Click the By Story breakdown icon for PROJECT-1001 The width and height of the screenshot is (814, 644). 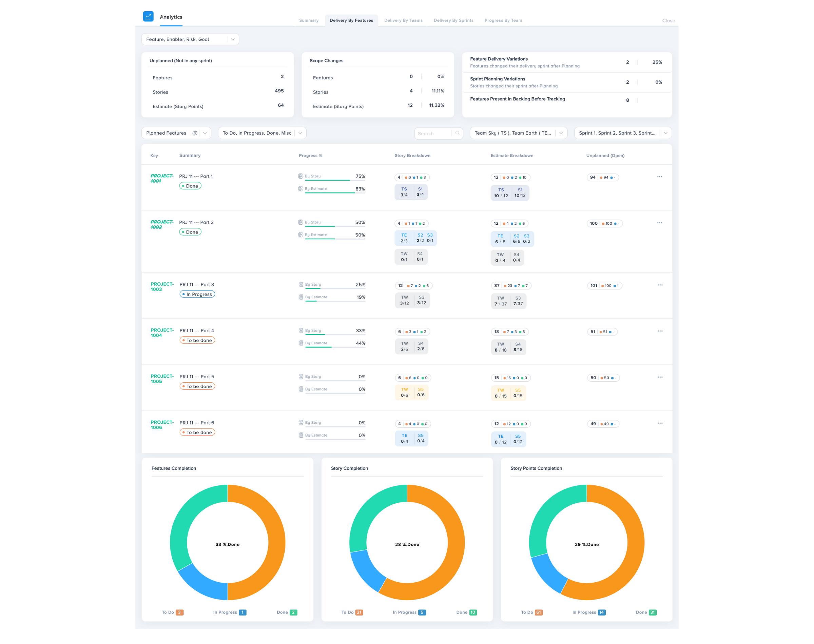click(x=301, y=175)
